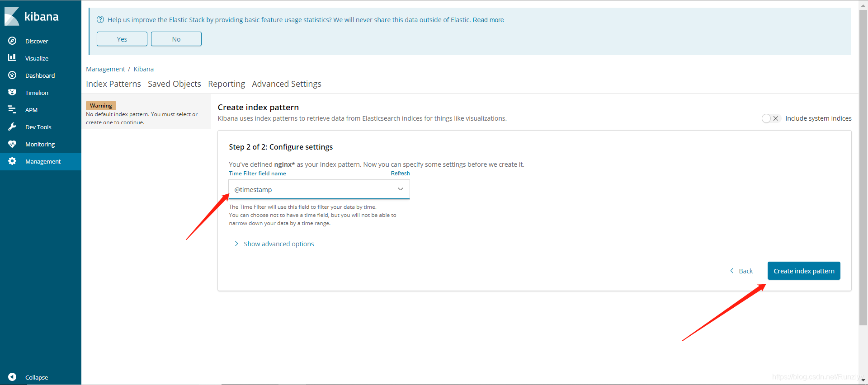Click the Yes button in usage banner
Screen dimensions: 868x385
[x=122, y=39]
